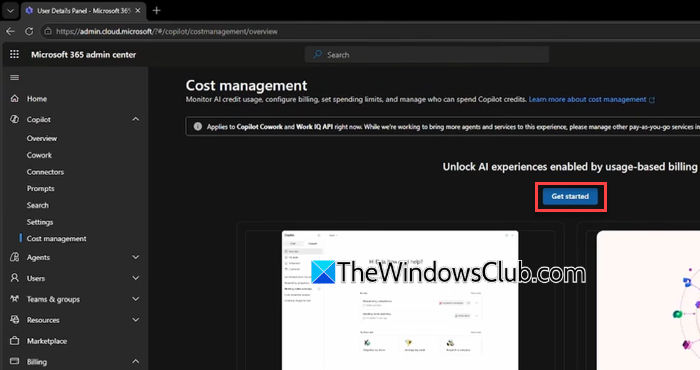Close the User Details Panel tab
This screenshot has height=370, width=700.
tap(138, 10)
